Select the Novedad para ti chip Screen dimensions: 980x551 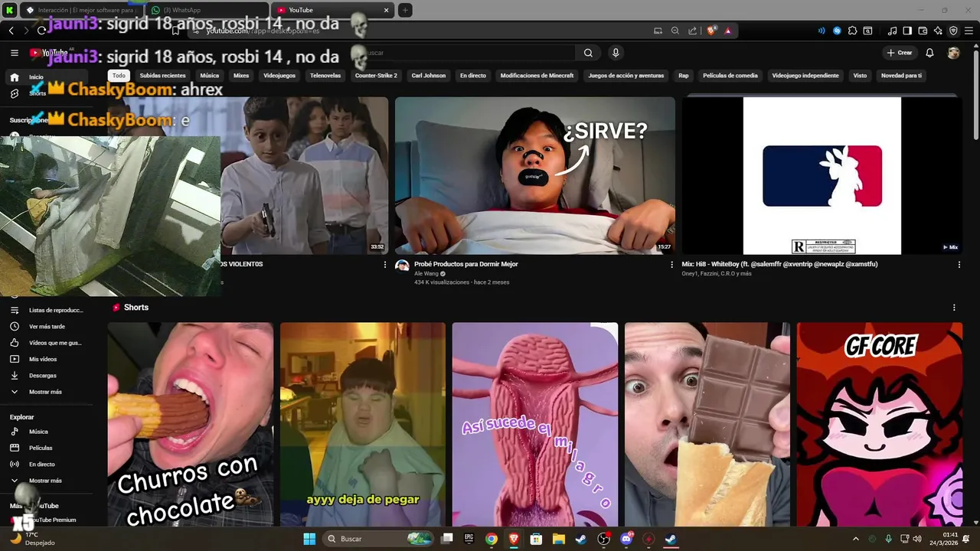coord(901,76)
